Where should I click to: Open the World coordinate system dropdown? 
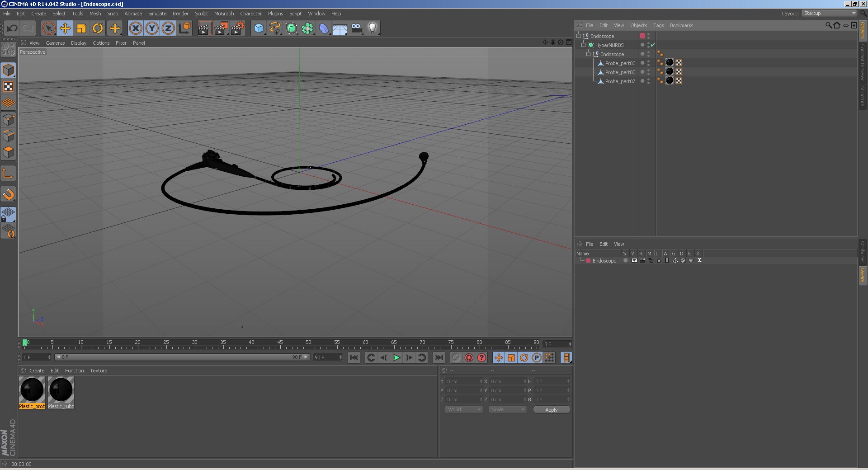[464, 409]
